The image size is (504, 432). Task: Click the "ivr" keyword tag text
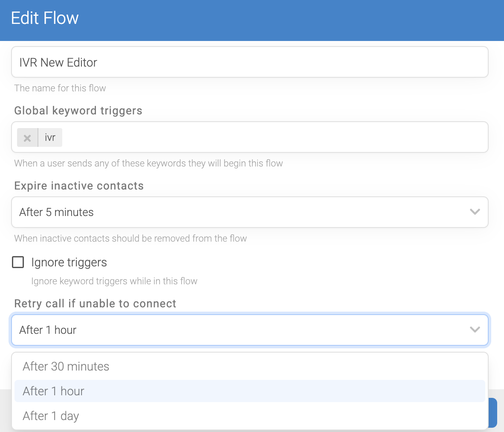(50, 137)
